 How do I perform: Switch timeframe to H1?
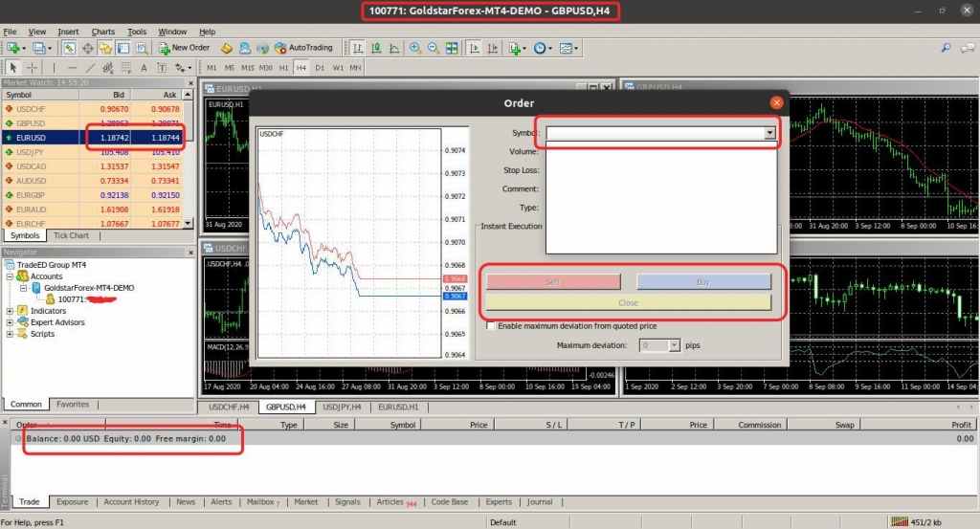coord(283,68)
